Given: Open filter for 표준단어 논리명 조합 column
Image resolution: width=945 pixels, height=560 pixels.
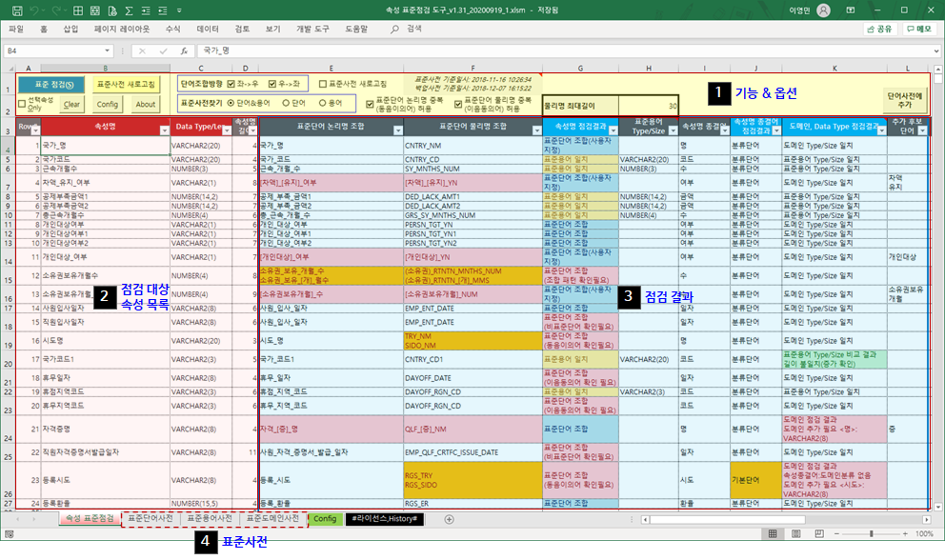Looking at the screenshot, I should tap(398, 130).
